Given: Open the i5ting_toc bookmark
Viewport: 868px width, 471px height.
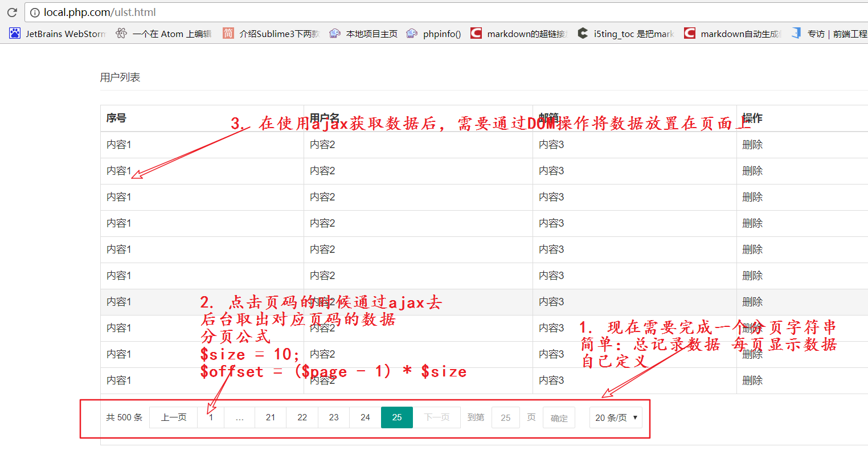Looking at the screenshot, I should [626, 34].
